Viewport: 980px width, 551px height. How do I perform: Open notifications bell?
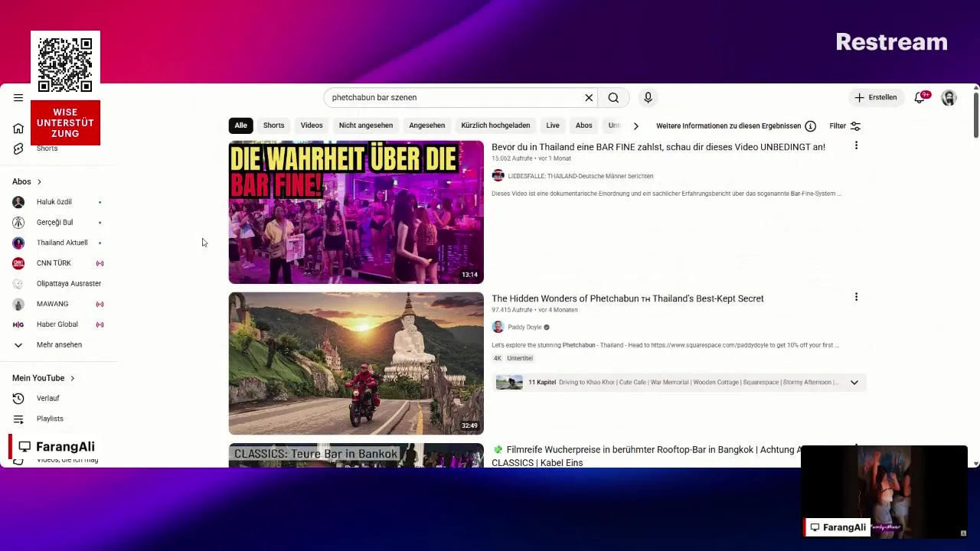(x=920, y=98)
